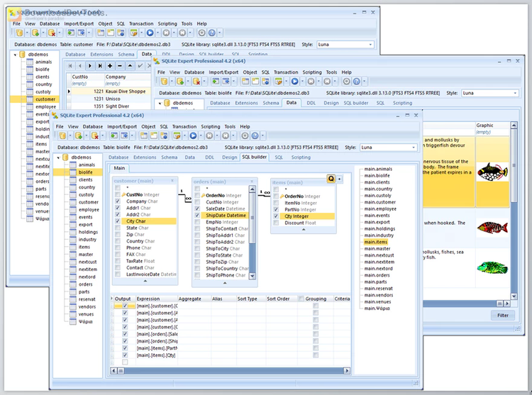Uncheck SaleDate field in orders table
The height and width of the screenshot is (395, 532).
point(197,208)
